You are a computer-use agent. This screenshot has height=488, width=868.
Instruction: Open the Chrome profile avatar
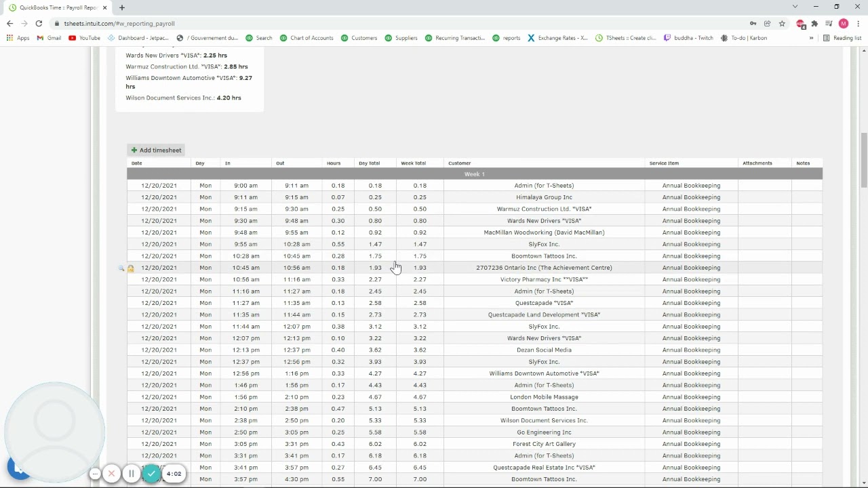coord(844,23)
